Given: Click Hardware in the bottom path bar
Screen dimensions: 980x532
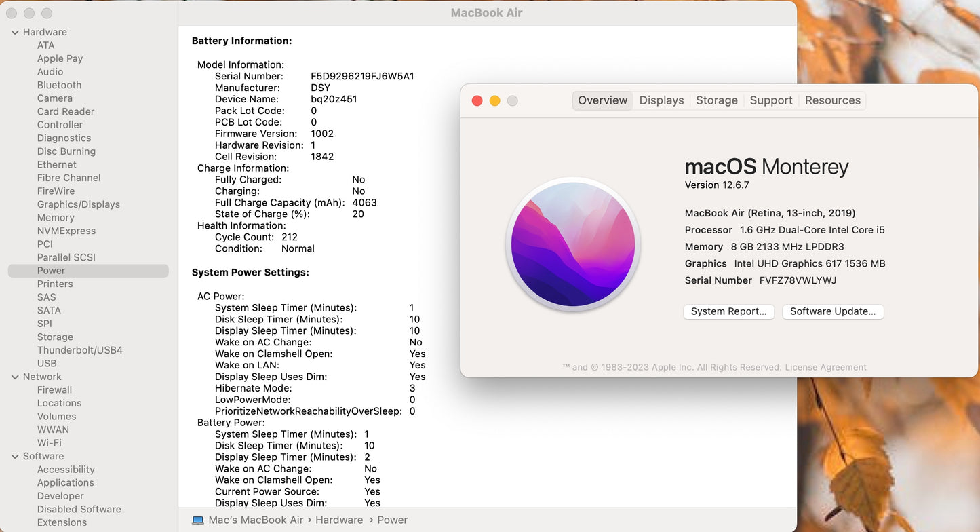Looking at the screenshot, I should tap(338, 520).
